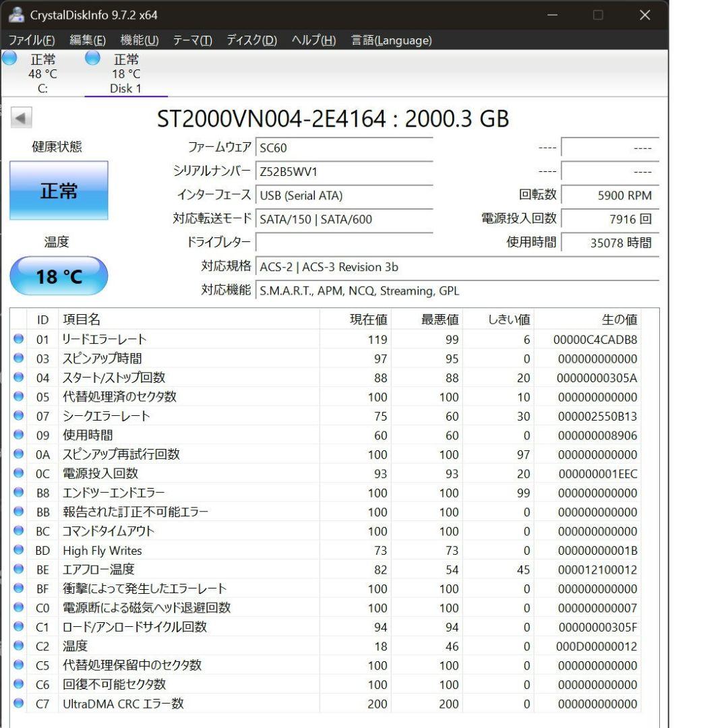Viewport: 728px width, 728px height.
Task: Click the 生の値 column header
Action: (x=618, y=320)
